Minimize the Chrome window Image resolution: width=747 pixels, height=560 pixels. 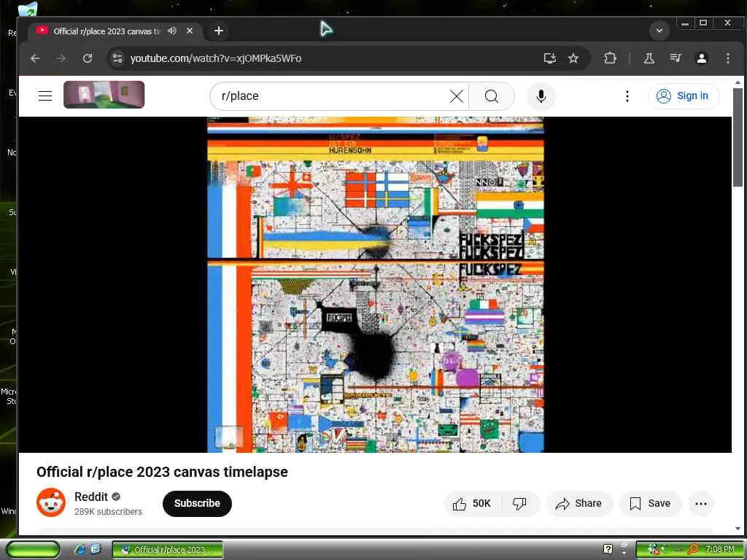685,23
